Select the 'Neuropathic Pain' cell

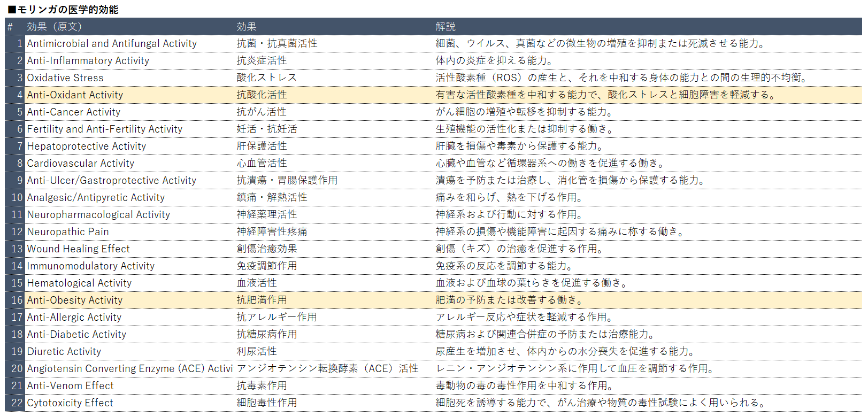pyautogui.click(x=130, y=232)
